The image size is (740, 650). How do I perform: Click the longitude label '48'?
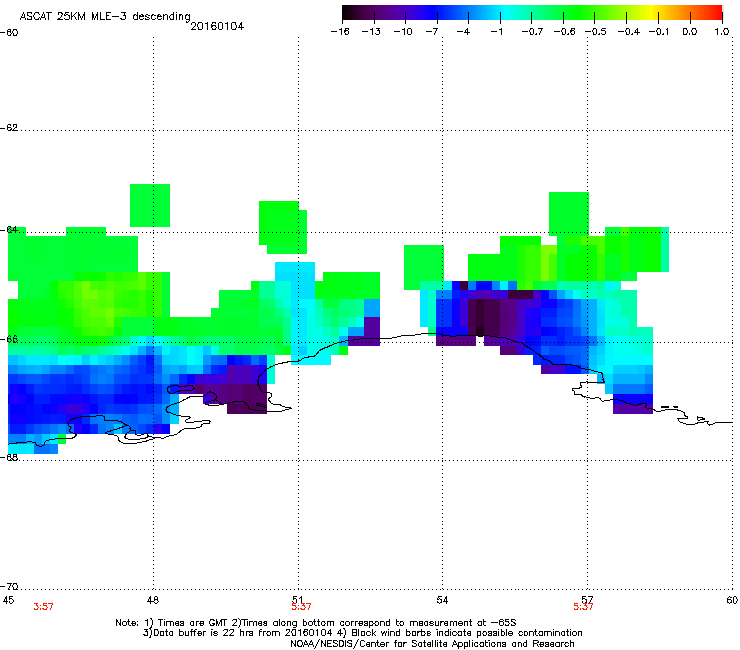click(153, 600)
